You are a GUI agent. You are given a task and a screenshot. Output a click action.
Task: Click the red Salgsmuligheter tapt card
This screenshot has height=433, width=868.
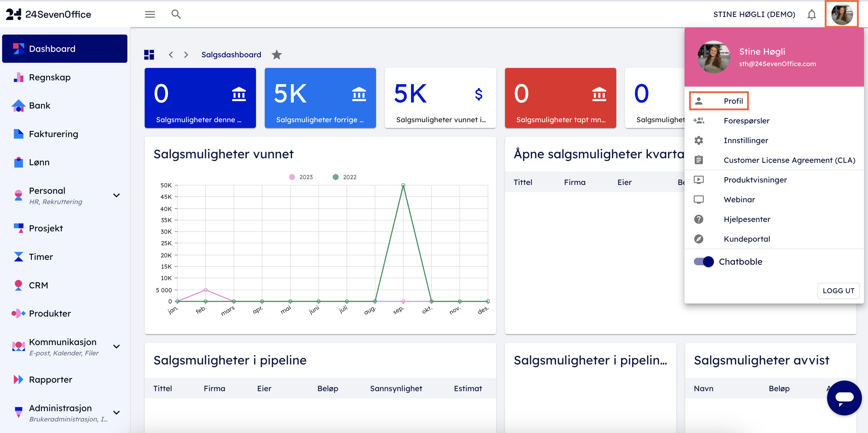click(x=560, y=98)
